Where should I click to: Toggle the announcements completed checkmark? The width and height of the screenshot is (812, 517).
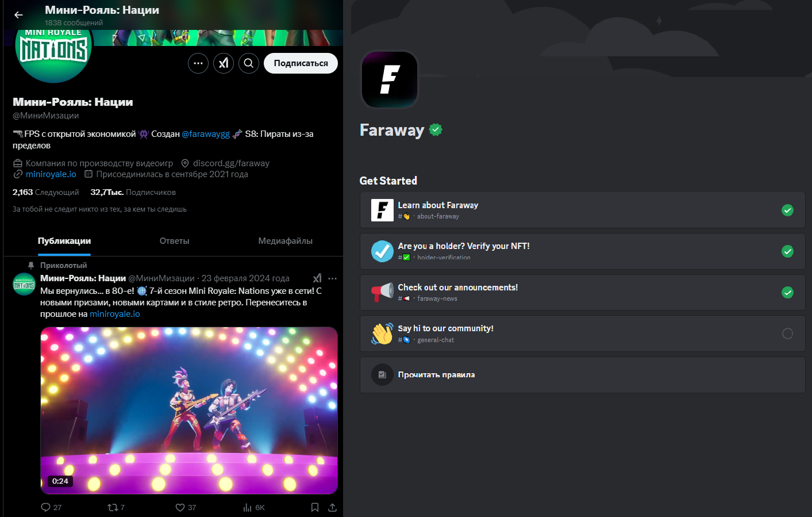787,293
